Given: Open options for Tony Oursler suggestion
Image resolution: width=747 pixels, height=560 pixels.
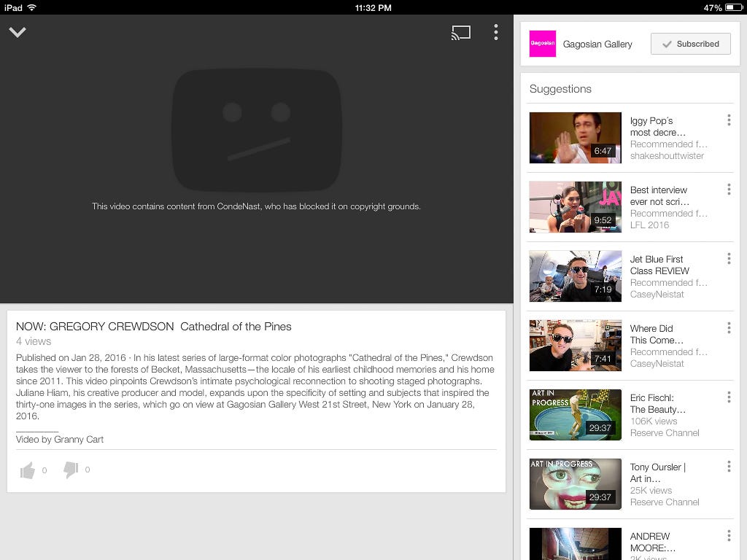Looking at the screenshot, I should (x=729, y=466).
